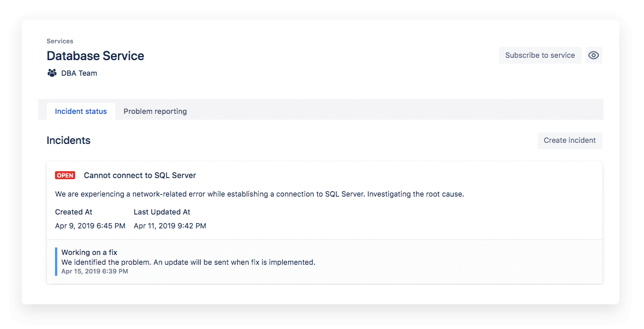Click the incident description paragraph
The width and height of the screenshot is (644, 329).
click(x=259, y=194)
